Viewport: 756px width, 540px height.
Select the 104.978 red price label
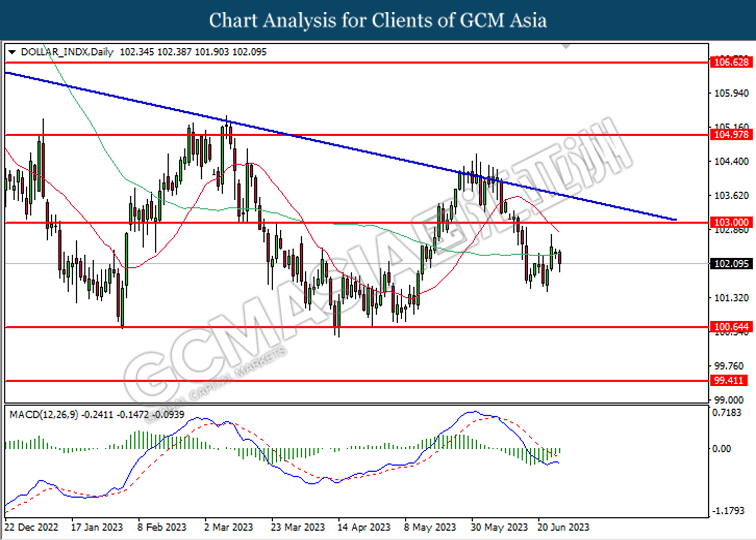pyautogui.click(x=731, y=135)
